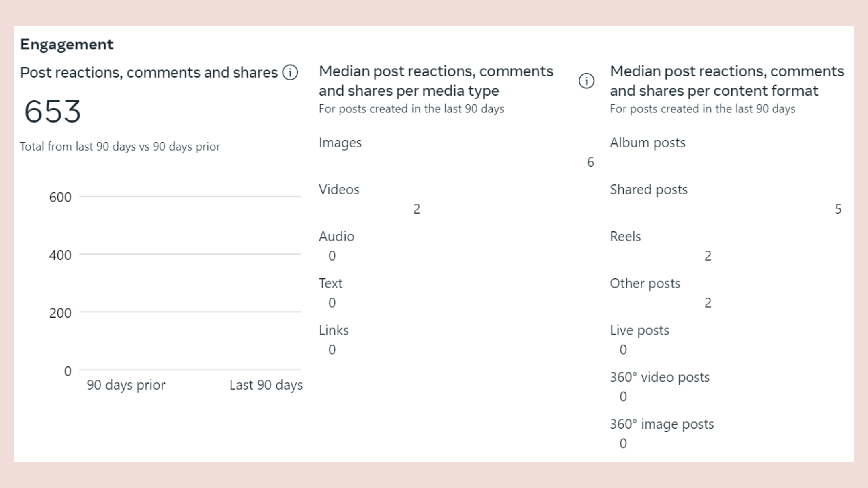Click the Audio media type label
The width and height of the screenshot is (868, 488).
tap(336, 237)
